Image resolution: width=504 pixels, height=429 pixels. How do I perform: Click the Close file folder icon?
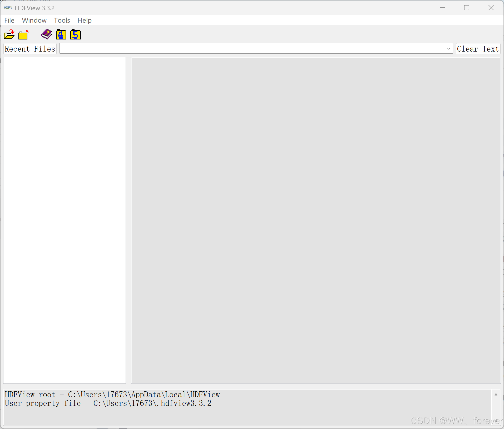coord(23,34)
